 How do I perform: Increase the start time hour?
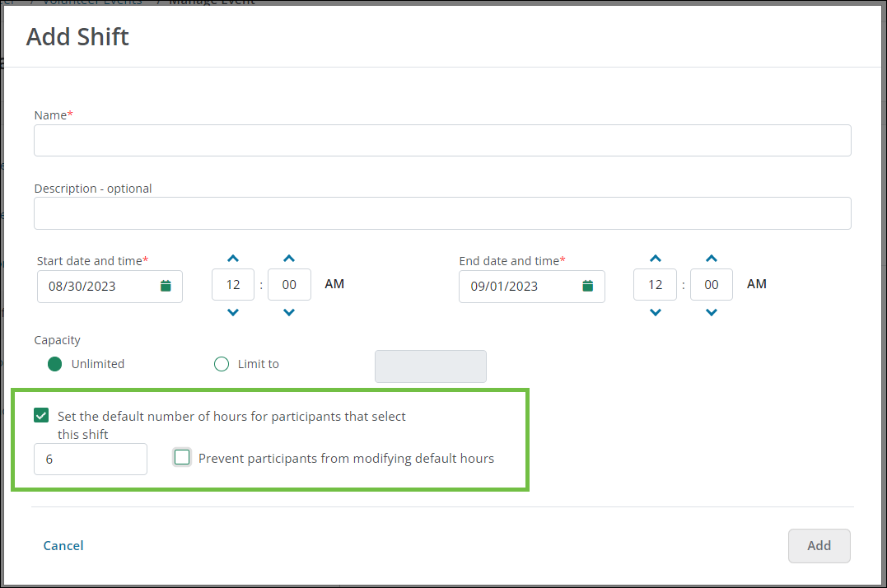point(233,258)
